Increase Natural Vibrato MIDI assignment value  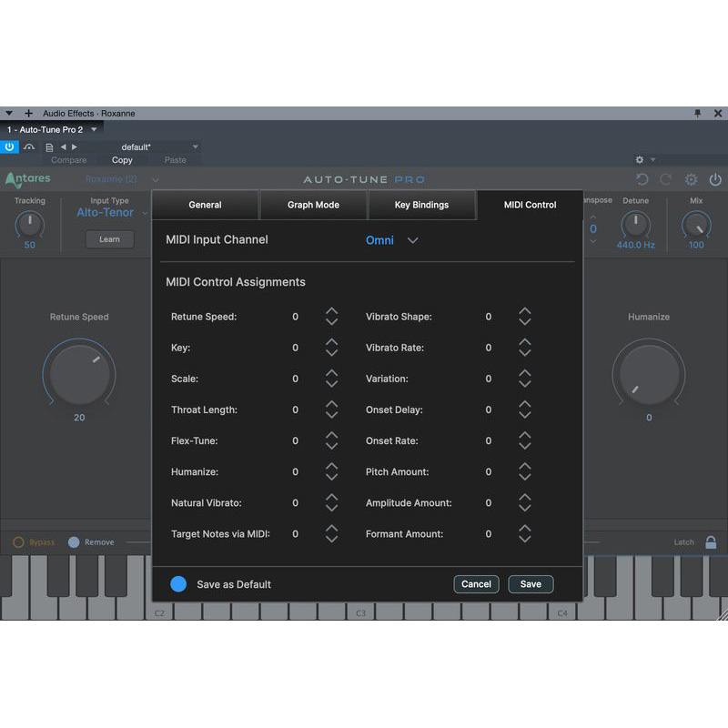click(x=331, y=498)
